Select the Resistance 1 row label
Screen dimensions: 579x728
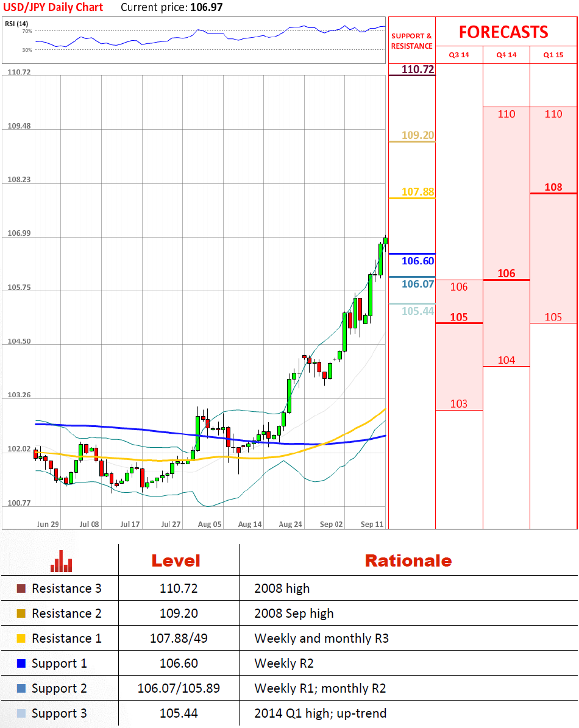point(66,638)
